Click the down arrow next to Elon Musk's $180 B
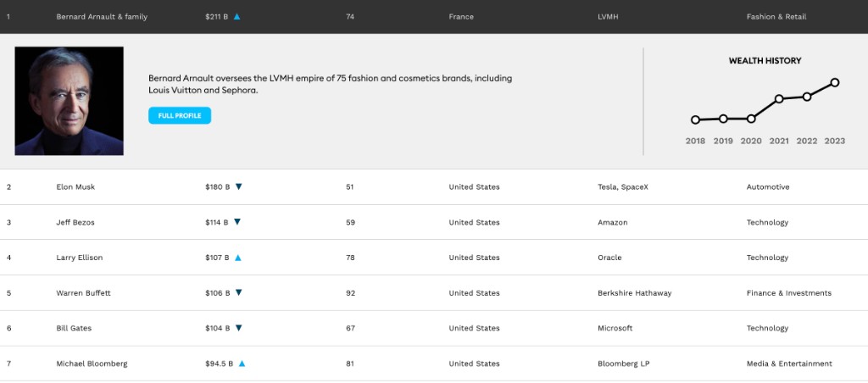This screenshot has width=868, height=383. pyautogui.click(x=238, y=186)
